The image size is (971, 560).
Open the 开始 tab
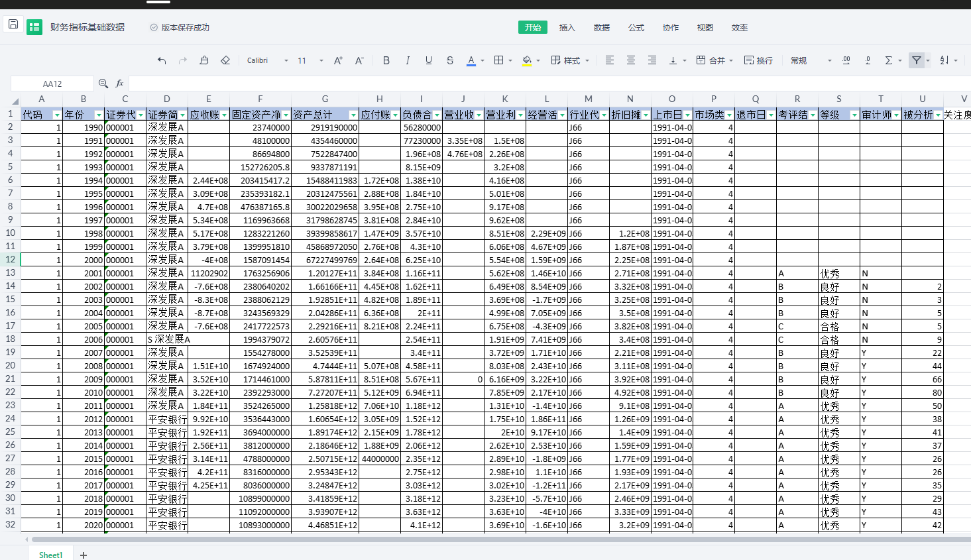[x=533, y=27]
